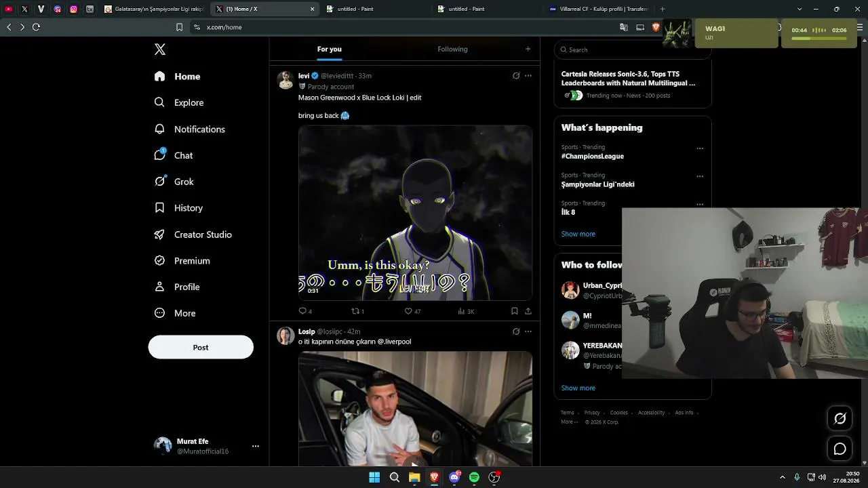868x488 pixels.
Task: Open the pinned Instagram tab
Action: (73, 9)
